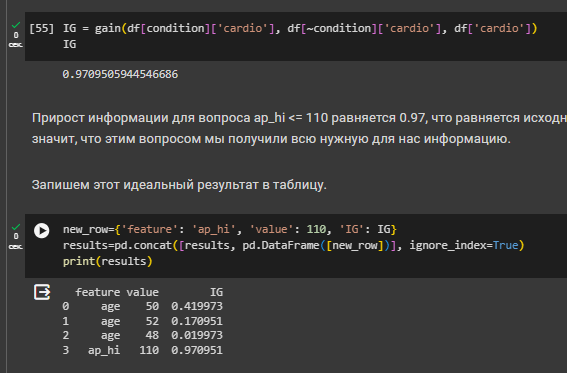
Task: Toggle output view icon beside results table
Action: pos(42,292)
